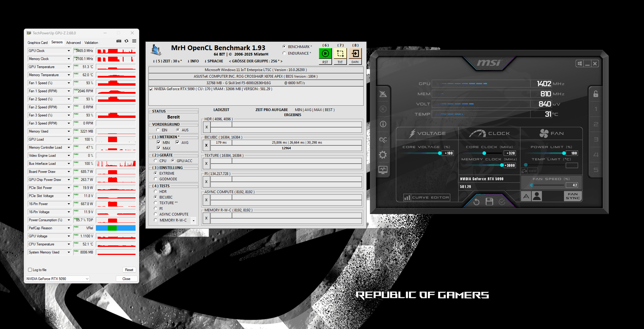Open the Board Power Draw dropdown
This screenshot has width=644, height=329.
click(69, 172)
